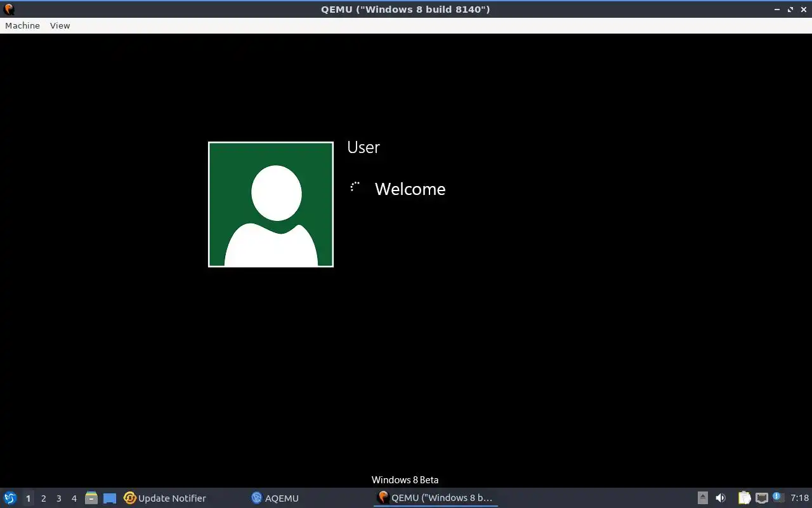Viewport: 812px width, 508px height.
Task: Open the file manager taskbar icon
Action: 91,498
